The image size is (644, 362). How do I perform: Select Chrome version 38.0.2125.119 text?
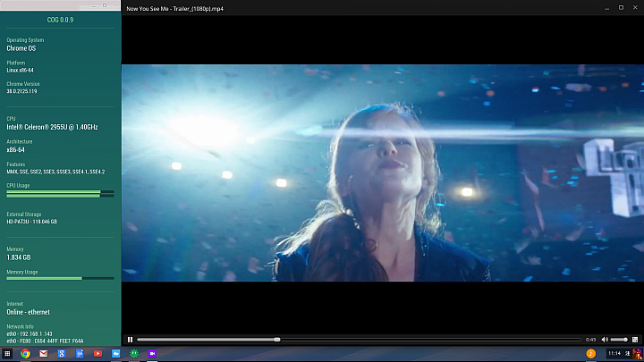[x=21, y=91]
